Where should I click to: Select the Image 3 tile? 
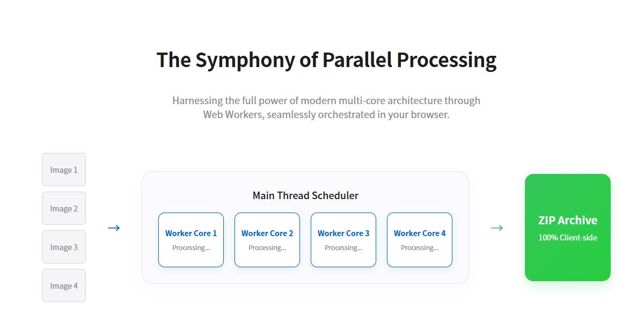pos(64,247)
